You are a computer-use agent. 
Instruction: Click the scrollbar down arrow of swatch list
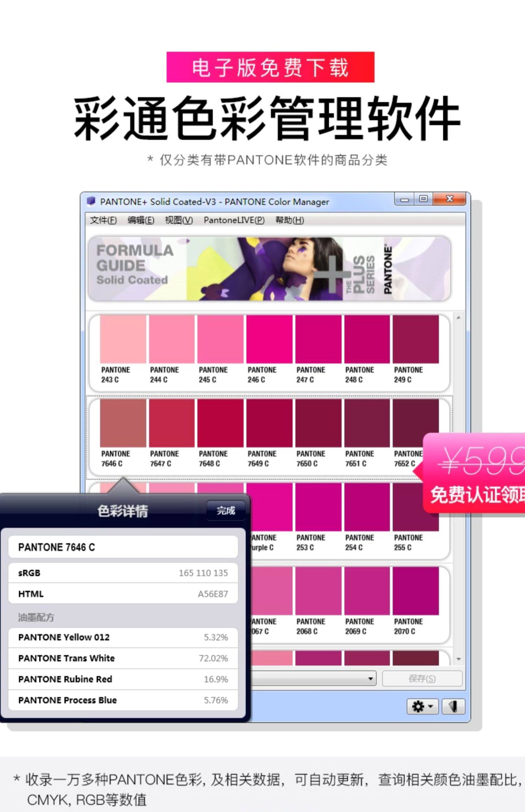pyautogui.click(x=458, y=659)
